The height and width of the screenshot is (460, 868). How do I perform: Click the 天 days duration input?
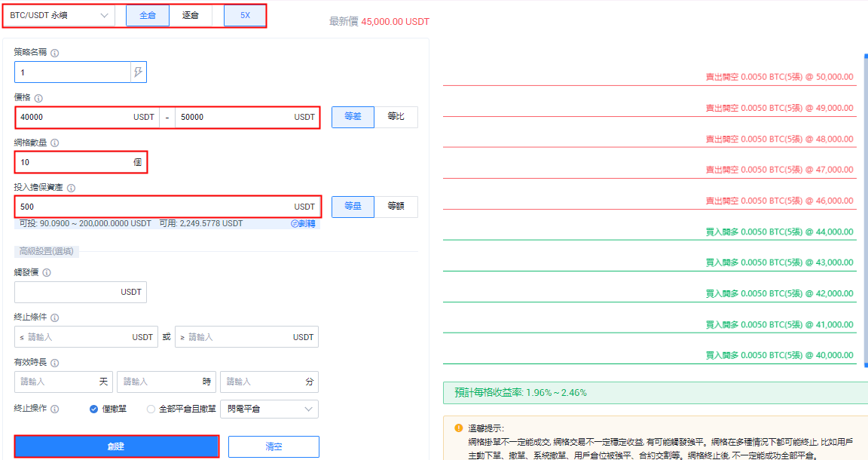click(63, 382)
